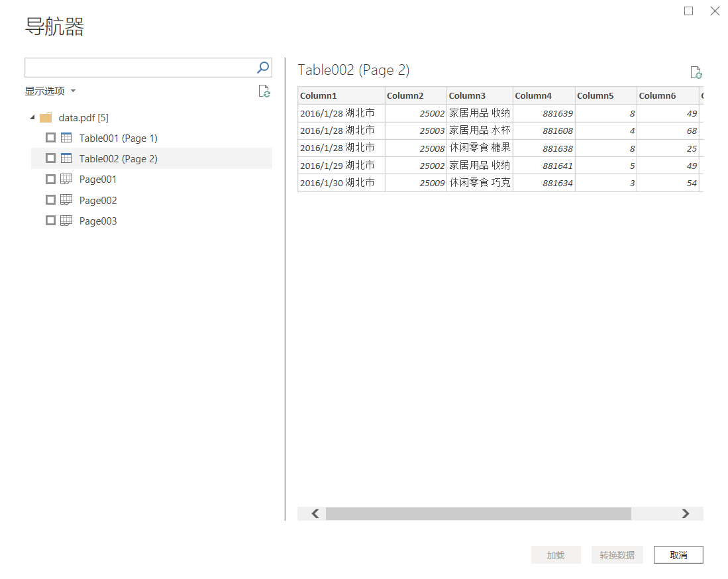Click the cell 休闲零食 糖果
The width and height of the screenshot is (728, 579).
point(480,148)
